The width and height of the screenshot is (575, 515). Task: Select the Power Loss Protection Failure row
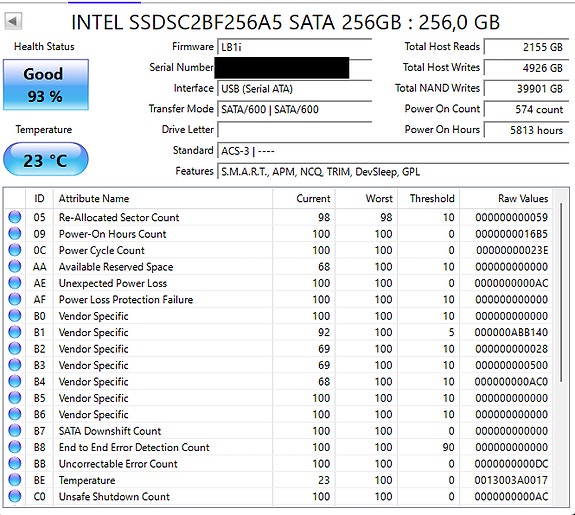pos(278,299)
